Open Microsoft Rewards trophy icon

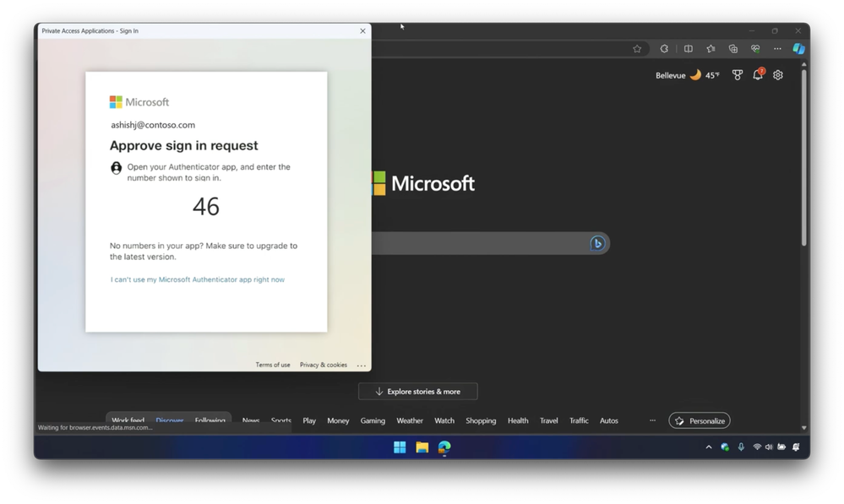(x=738, y=75)
